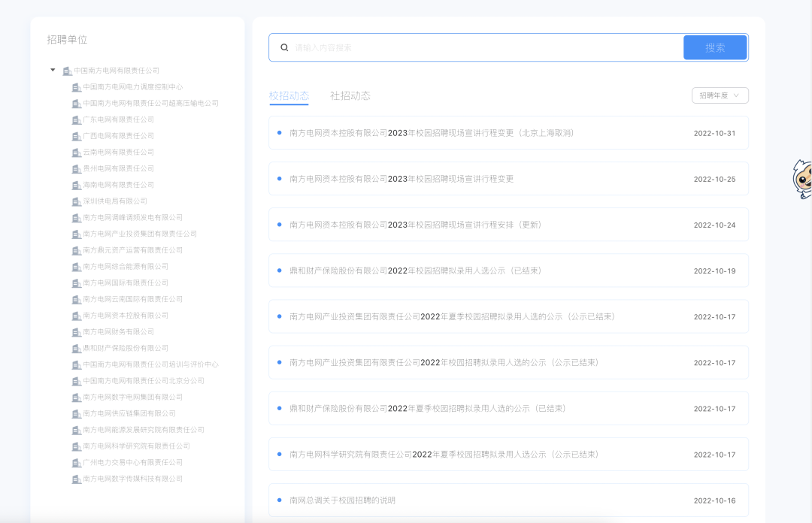Image resolution: width=812 pixels, height=523 pixels.
Task: Click building icon beside 南方电网供应链集团有限公司
Action: (77, 414)
